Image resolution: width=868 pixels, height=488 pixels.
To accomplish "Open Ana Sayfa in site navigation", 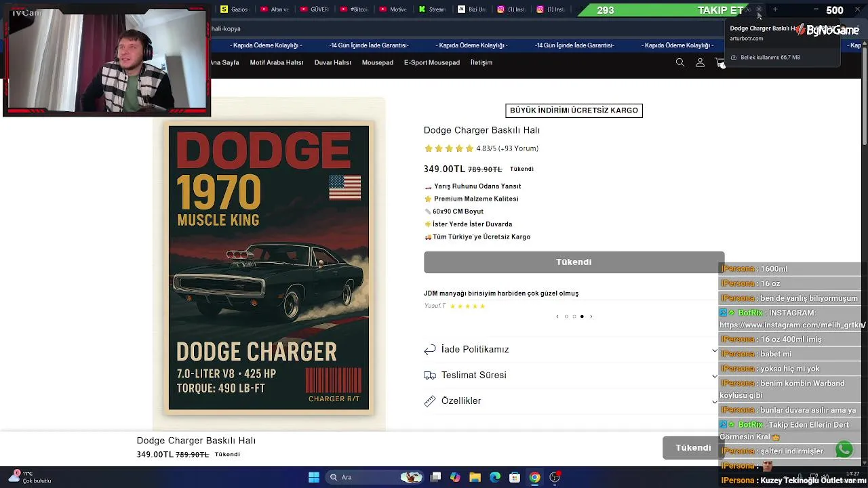I will pyautogui.click(x=224, y=62).
